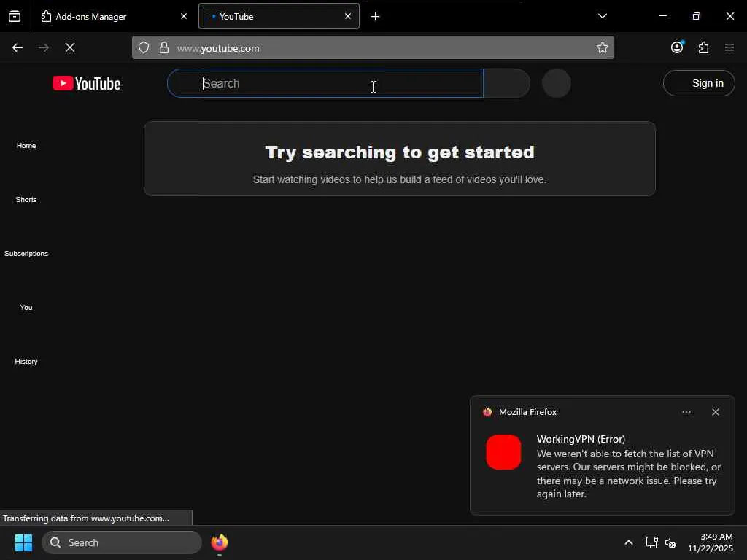
Task: Expand the list all tabs chevron
Action: pos(602,16)
